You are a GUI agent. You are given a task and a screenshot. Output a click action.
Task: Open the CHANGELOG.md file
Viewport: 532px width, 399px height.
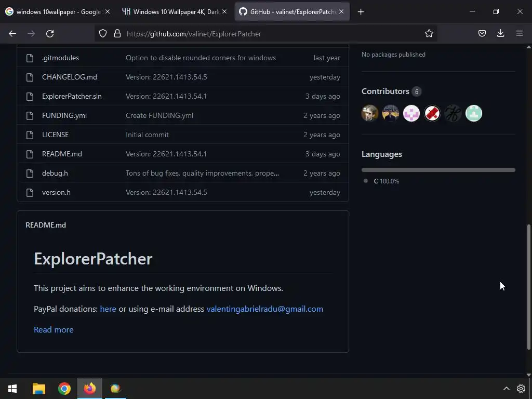click(x=70, y=77)
